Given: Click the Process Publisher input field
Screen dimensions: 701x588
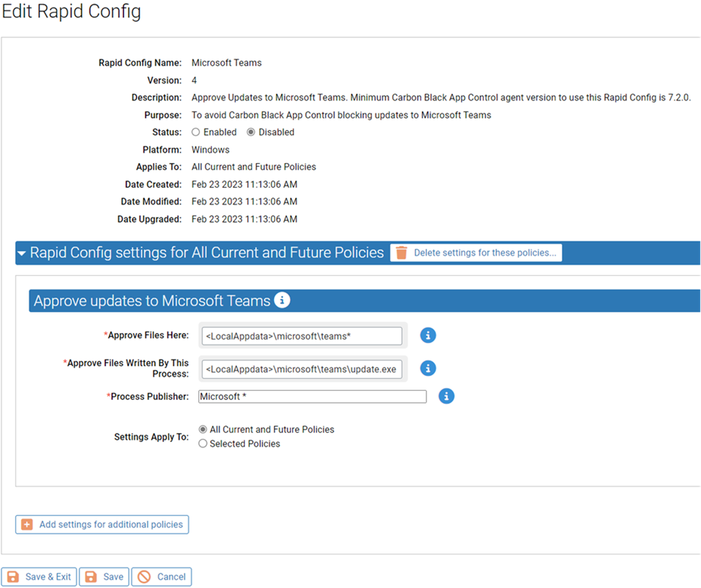Looking at the screenshot, I should [312, 396].
